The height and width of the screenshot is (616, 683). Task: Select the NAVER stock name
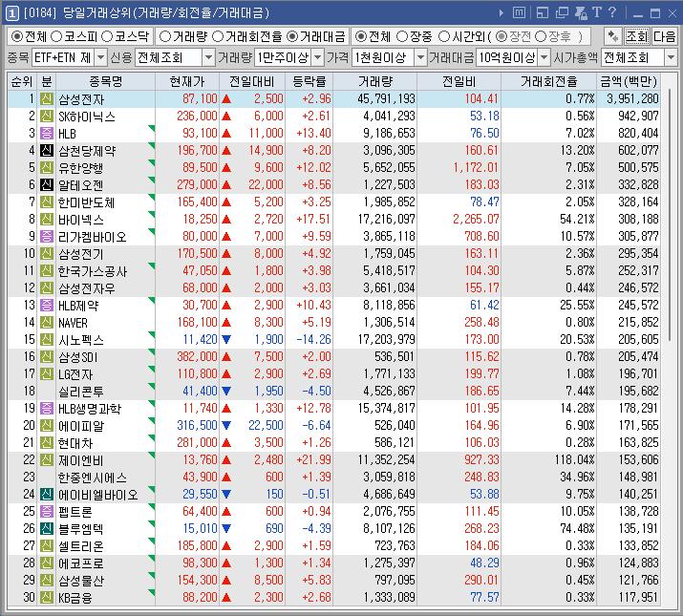point(74,323)
